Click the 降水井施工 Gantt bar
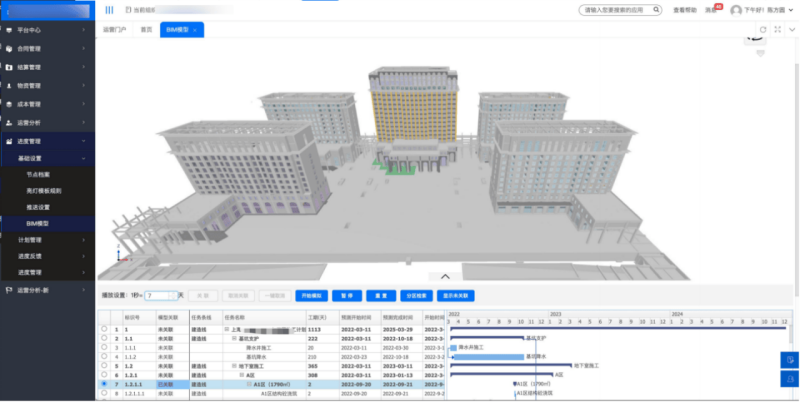Image resolution: width=800 pixels, height=407 pixels. point(453,347)
